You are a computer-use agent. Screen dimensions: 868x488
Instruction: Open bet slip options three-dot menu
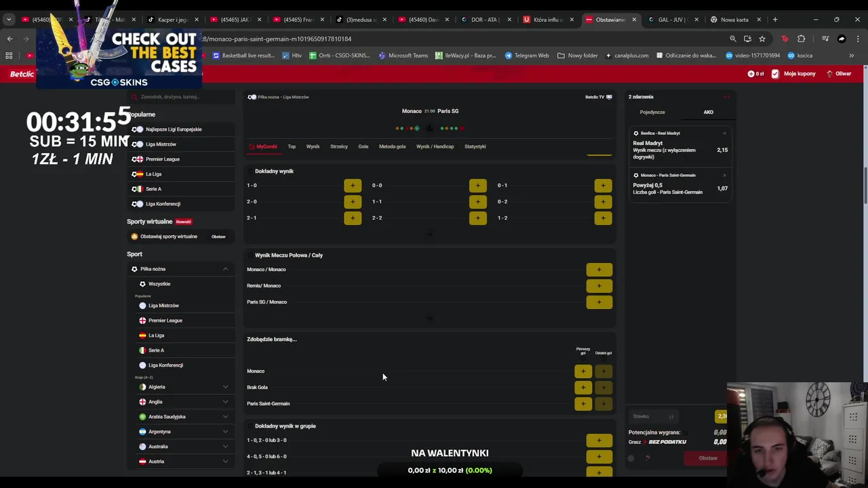coord(726,97)
